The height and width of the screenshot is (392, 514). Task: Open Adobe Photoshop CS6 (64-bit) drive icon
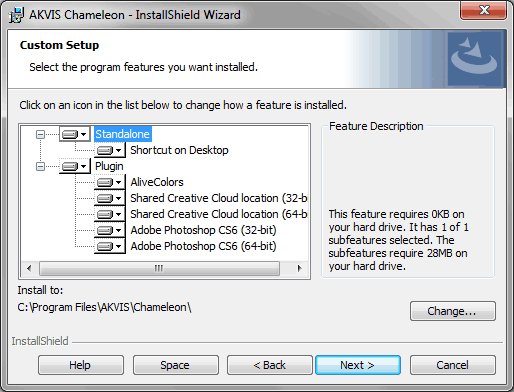coord(110,246)
